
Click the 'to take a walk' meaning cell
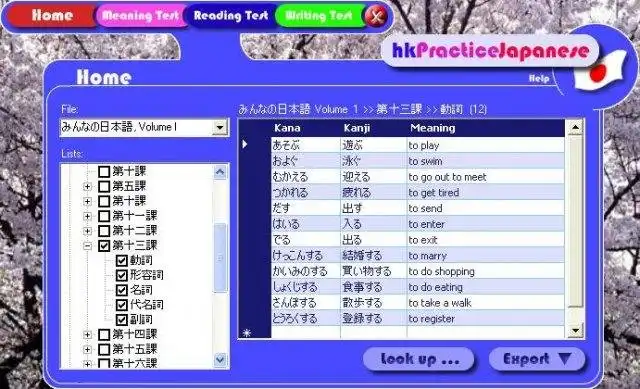tap(486, 303)
